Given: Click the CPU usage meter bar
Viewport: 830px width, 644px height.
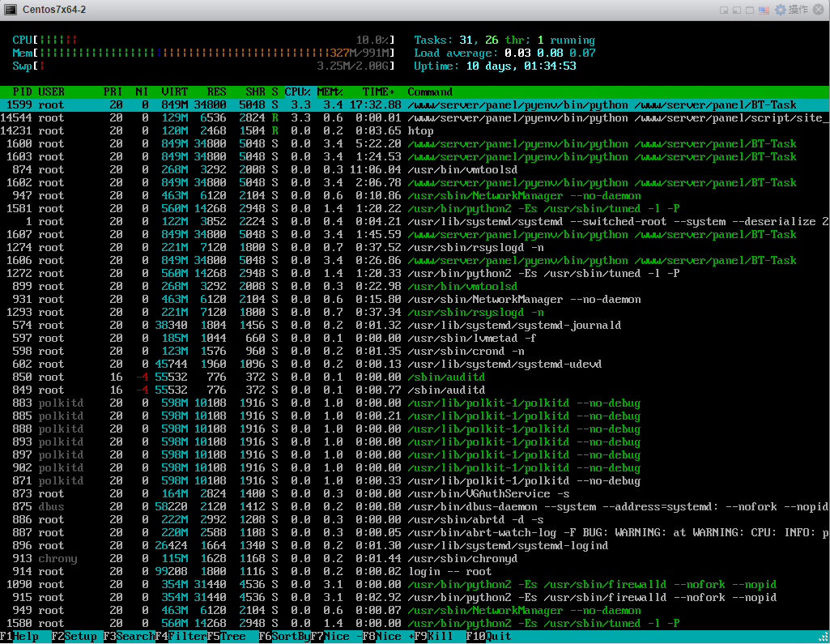Looking at the screenshot, I should point(204,40).
